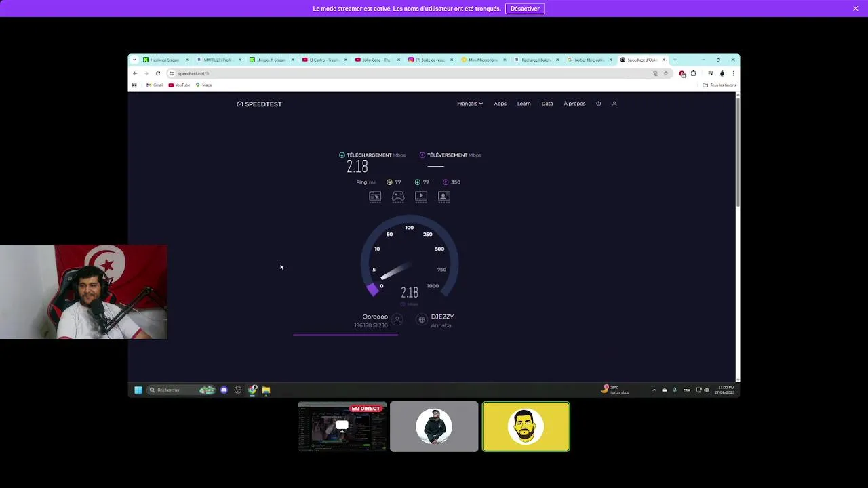Image resolution: width=868 pixels, height=488 pixels.
Task: Click the Ooredoo provider name
Action: pos(375,317)
